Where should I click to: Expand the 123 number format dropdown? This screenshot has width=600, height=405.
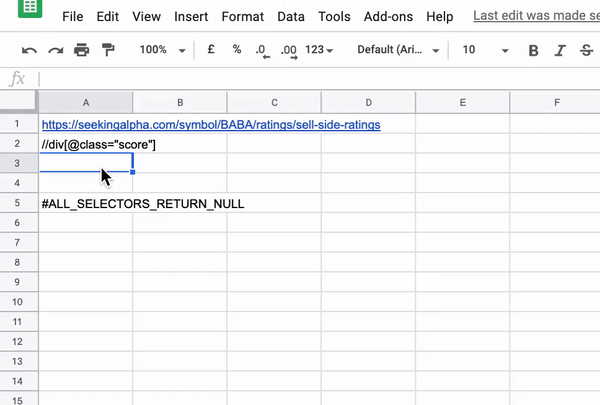click(319, 51)
